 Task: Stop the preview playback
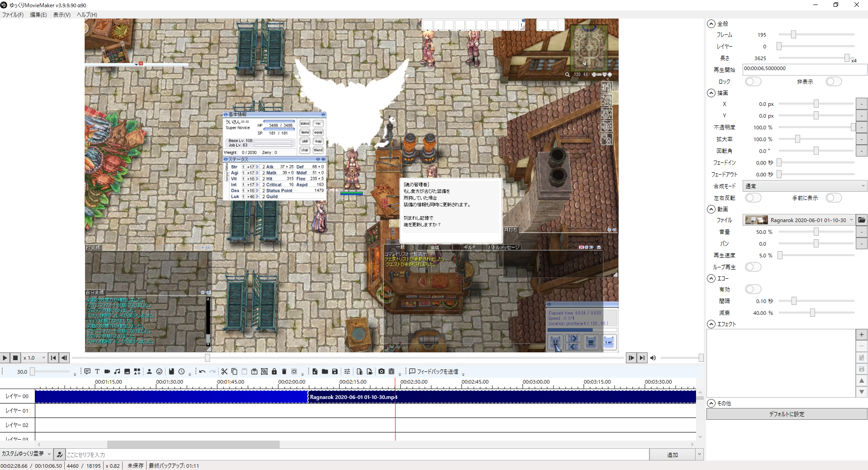15,358
